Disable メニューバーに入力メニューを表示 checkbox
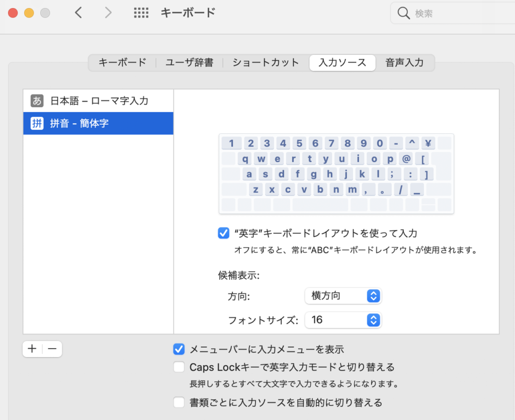The image size is (515, 420). pyautogui.click(x=179, y=349)
